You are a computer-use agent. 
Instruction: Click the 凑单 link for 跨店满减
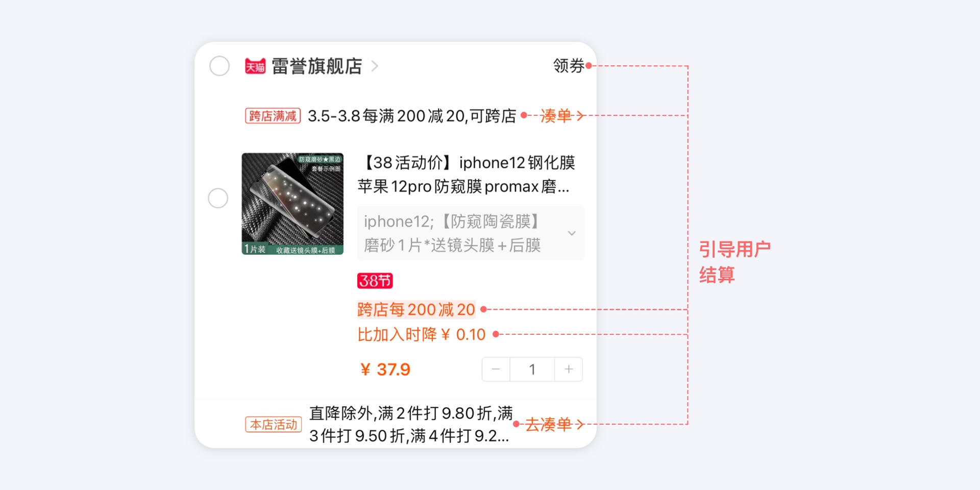(556, 116)
